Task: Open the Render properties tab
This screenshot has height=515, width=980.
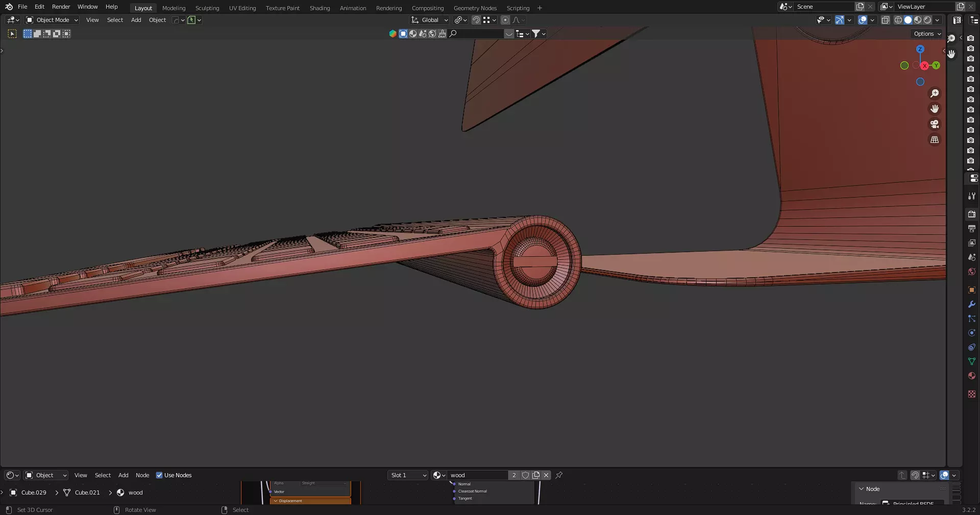Action: point(972,214)
